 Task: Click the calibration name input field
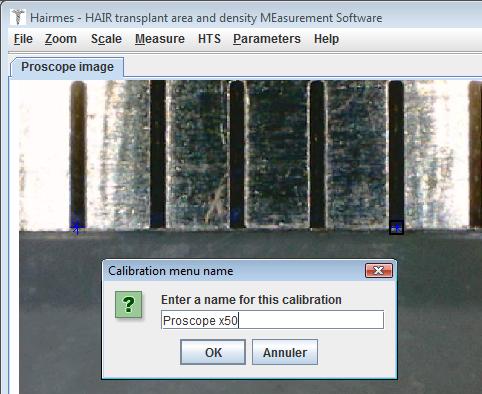click(272, 320)
